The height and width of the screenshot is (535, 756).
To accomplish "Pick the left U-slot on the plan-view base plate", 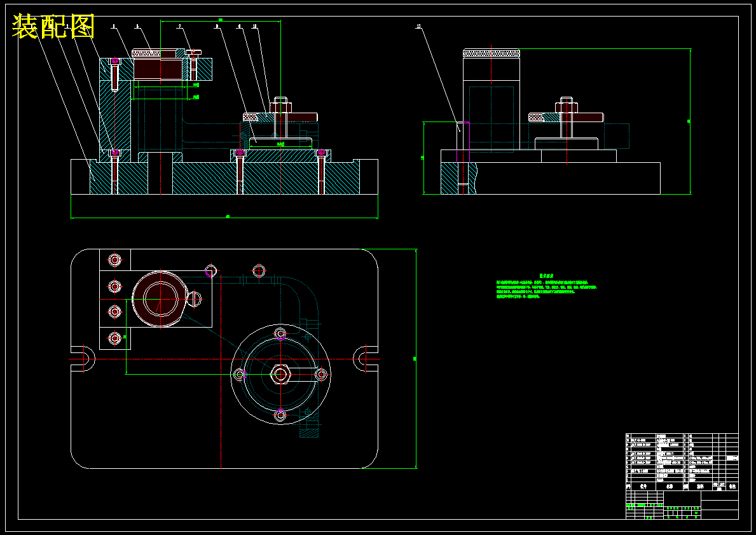I will coord(83,359).
